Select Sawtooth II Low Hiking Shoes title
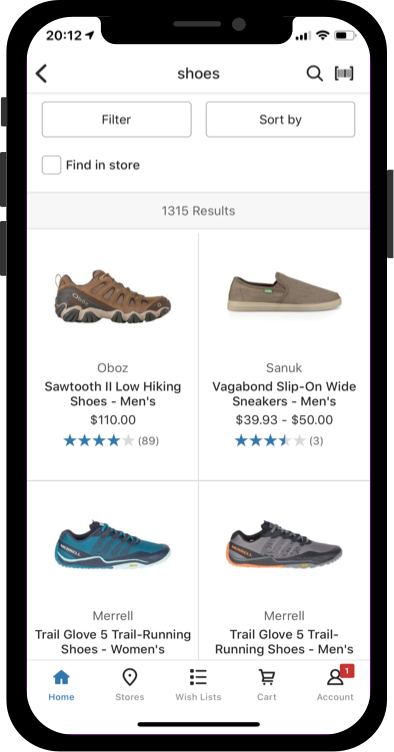This screenshot has height=752, width=394. point(113,394)
